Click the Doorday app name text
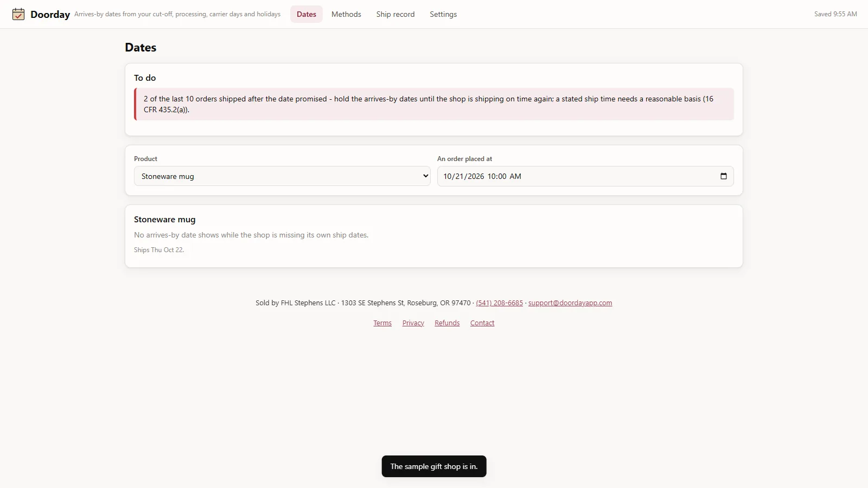Viewport: 868px width, 488px height. pyautogui.click(x=50, y=15)
